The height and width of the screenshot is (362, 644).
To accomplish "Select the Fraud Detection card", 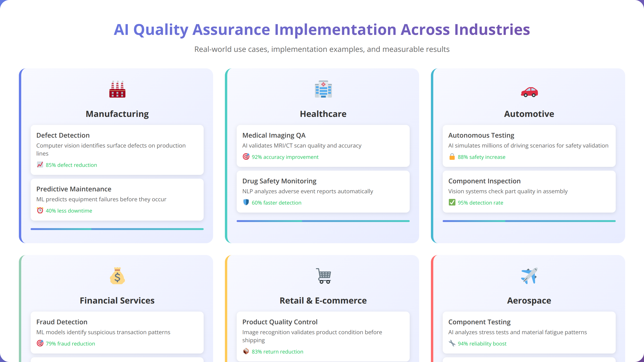I will click(x=117, y=332).
